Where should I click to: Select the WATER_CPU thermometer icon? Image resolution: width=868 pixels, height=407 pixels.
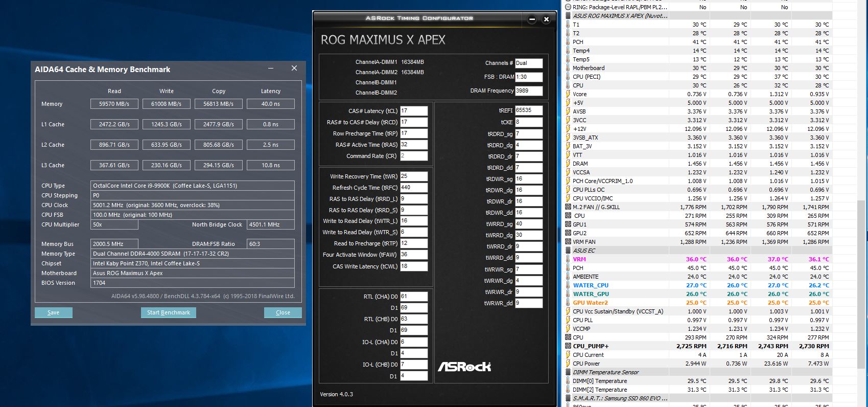pyautogui.click(x=568, y=285)
